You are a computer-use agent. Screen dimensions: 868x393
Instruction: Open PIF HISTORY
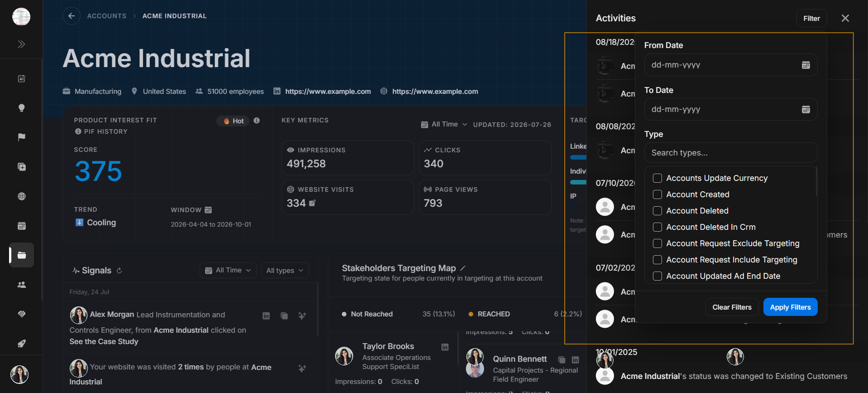101,131
